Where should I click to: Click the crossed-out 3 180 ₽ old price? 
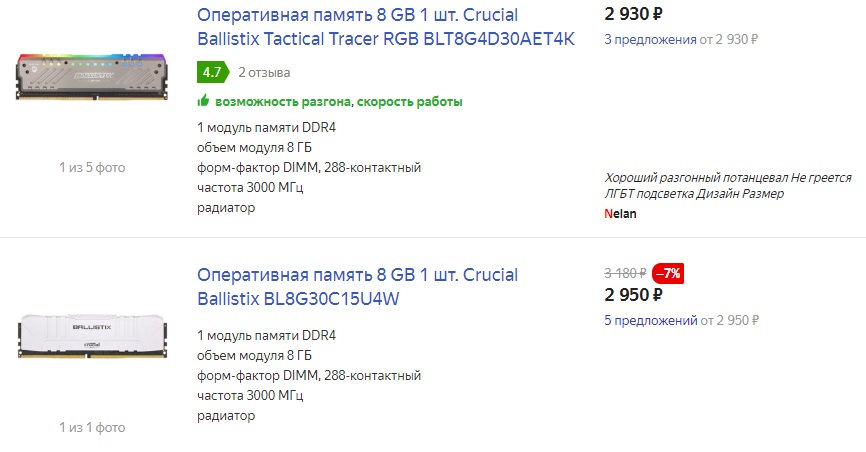click(625, 273)
